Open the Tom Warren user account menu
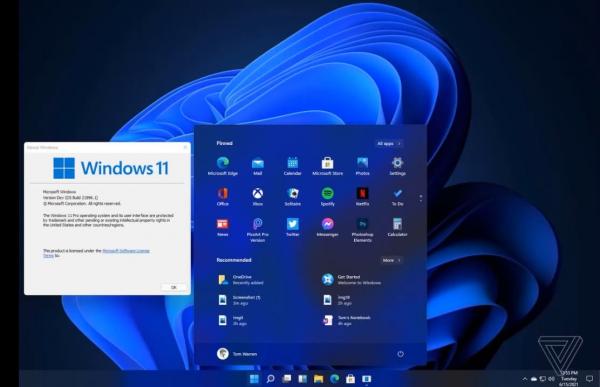 tap(237, 354)
